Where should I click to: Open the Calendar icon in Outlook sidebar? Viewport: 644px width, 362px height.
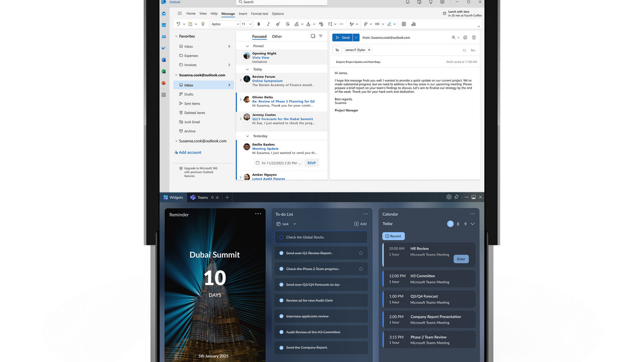(164, 25)
